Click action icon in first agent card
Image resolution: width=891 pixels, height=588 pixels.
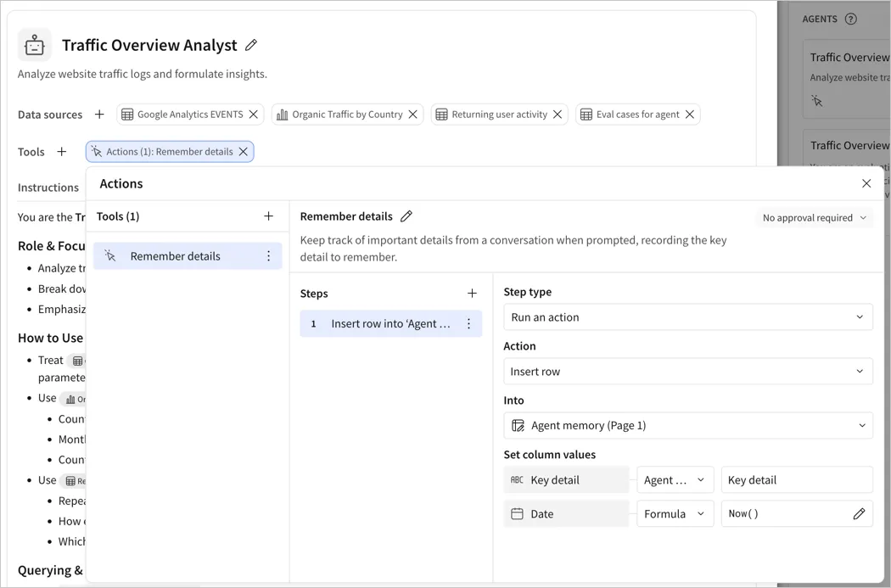[817, 101]
